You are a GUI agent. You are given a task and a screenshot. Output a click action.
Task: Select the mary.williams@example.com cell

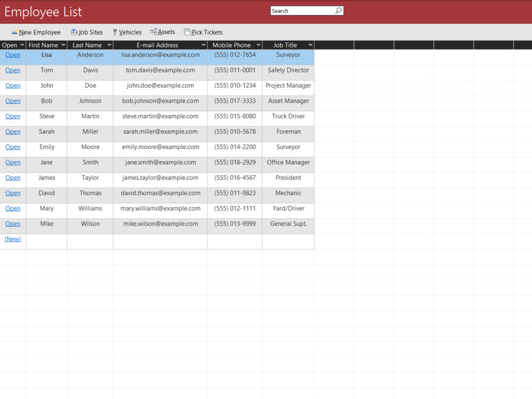(x=160, y=211)
